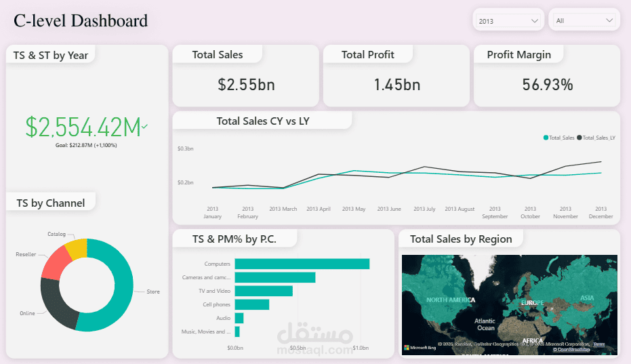Click the Cell phones bar
The image size is (631, 364).
252,304
